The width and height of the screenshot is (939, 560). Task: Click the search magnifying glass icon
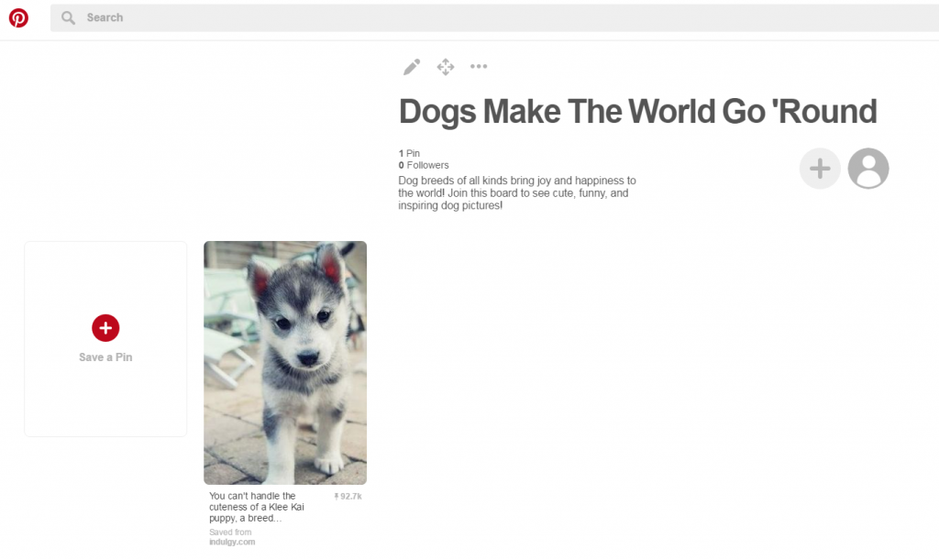[68, 17]
